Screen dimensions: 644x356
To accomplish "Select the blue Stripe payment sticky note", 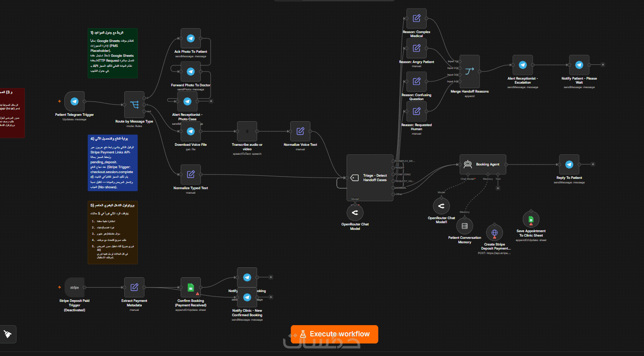I will [113, 163].
